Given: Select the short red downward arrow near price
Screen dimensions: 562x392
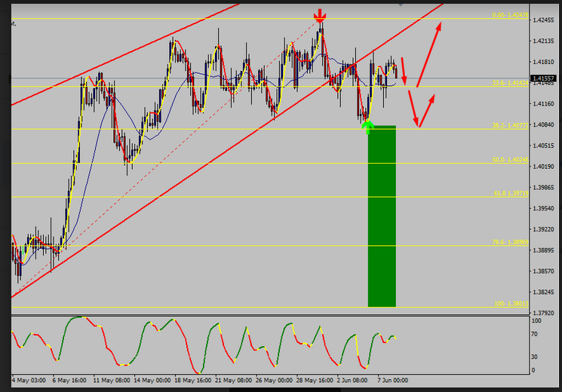Looking at the screenshot, I should click(404, 72).
